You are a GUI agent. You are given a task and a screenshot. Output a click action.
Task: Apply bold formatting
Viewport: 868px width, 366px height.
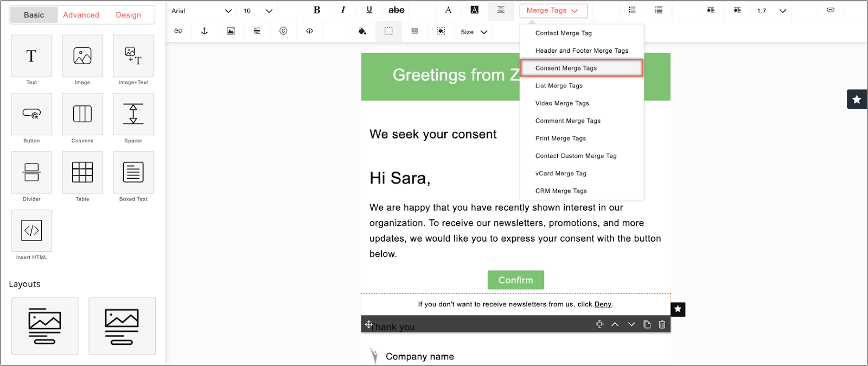pos(317,10)
